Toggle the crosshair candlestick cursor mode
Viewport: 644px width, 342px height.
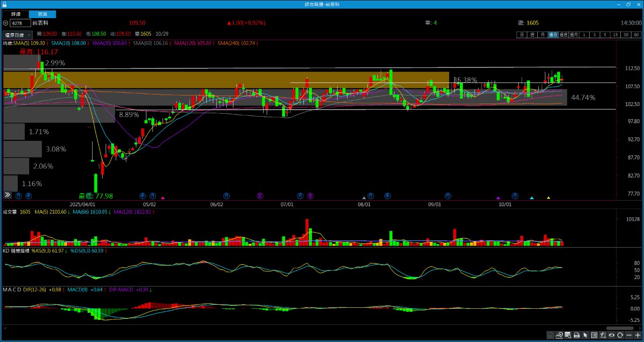coord(603,335)
